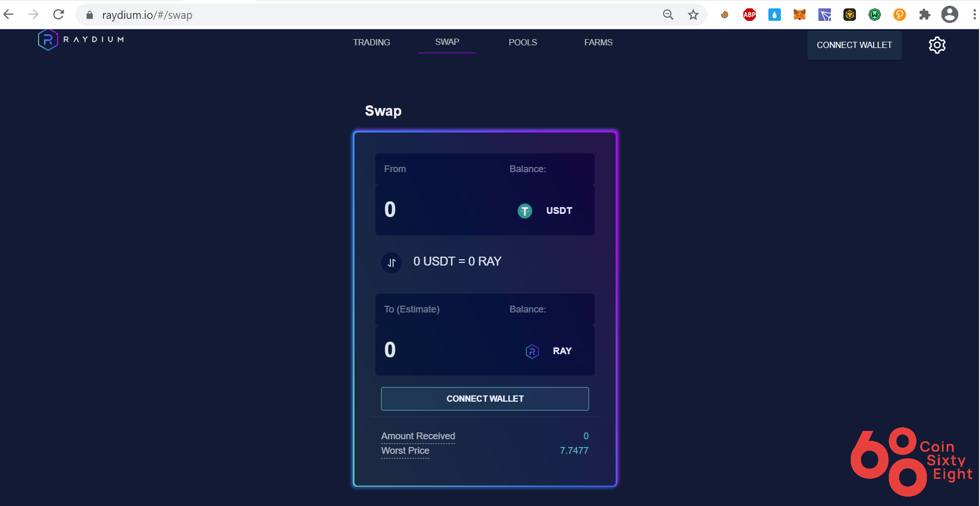Swap the token direction arrows

[391, 262]
